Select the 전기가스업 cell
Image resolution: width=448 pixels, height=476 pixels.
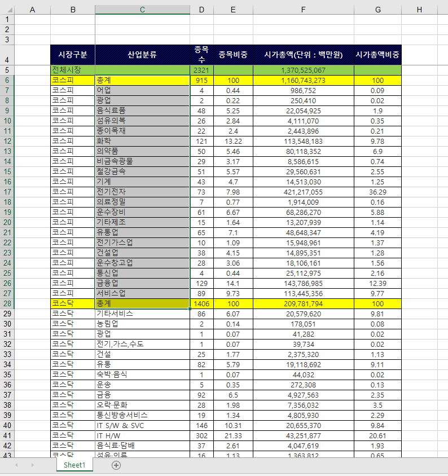(142, 243)
